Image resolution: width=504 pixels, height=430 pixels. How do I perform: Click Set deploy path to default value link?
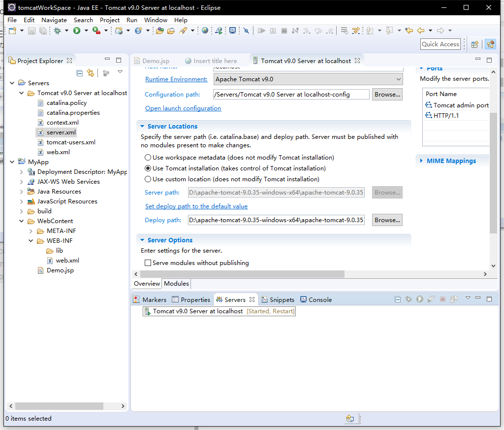tap(196, 206)
